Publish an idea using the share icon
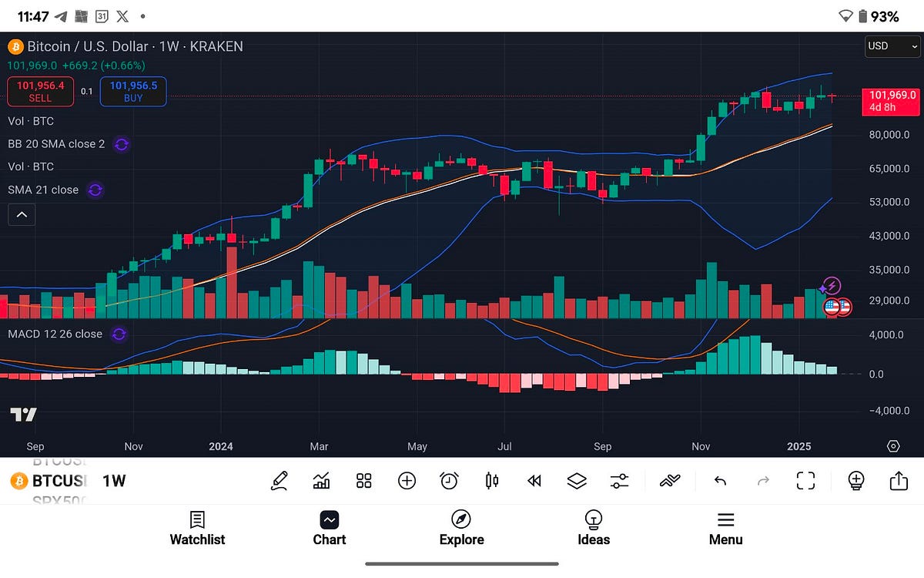Screen dimensions: 924x578 click(x=899, y=480)
